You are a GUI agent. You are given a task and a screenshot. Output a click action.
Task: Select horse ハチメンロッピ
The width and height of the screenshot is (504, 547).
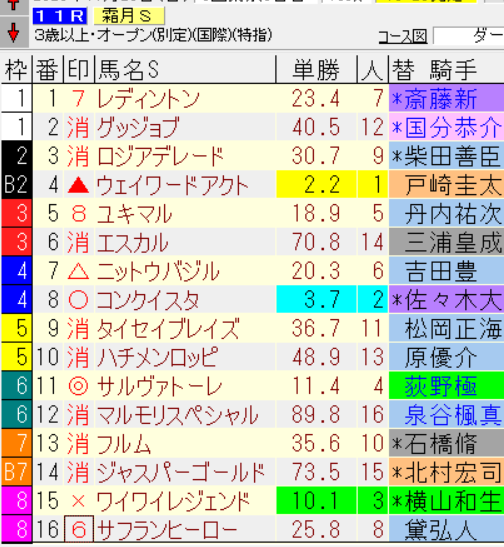(158, 357)
